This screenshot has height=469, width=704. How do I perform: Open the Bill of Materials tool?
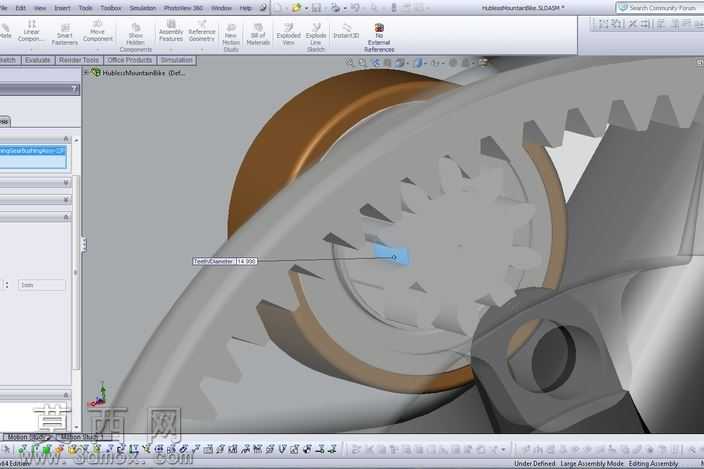click(258, 35)
